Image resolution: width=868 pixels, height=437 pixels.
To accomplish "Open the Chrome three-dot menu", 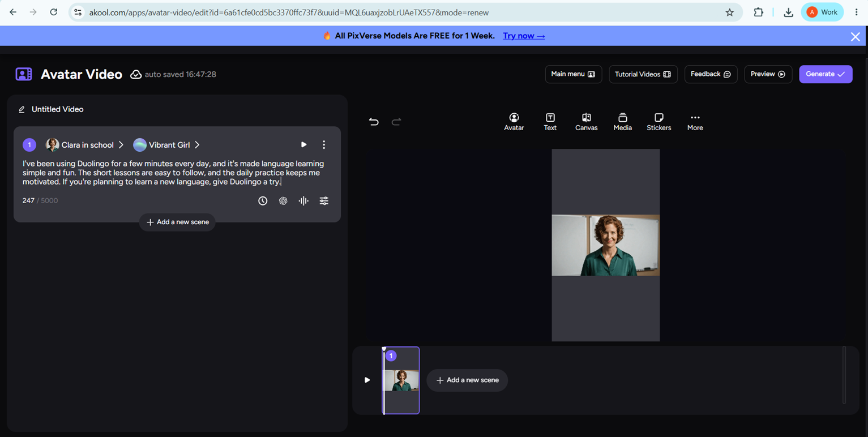I will click(x=856, y=12).
